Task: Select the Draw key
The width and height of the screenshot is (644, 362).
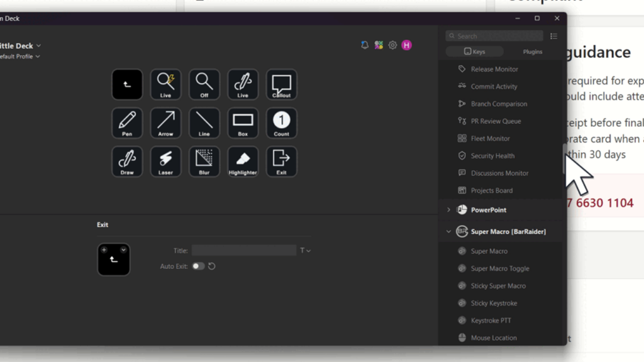Action: tap(127, 162)
